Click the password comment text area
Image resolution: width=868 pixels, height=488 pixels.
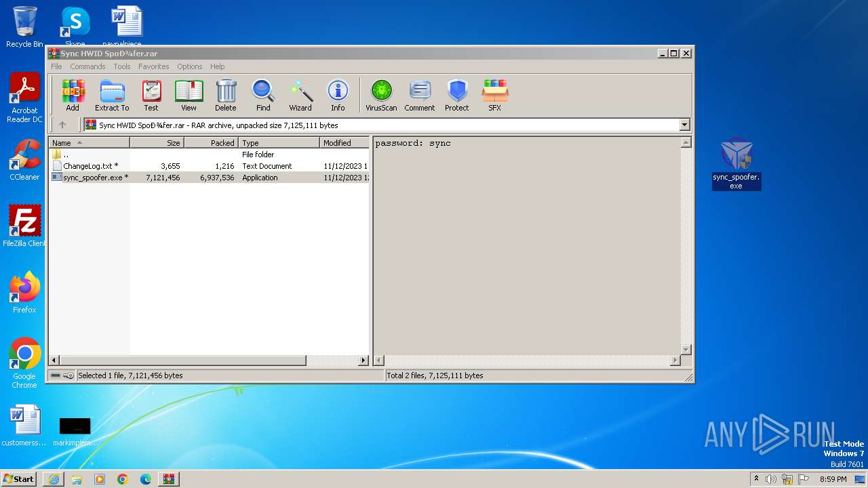point(527,245)
